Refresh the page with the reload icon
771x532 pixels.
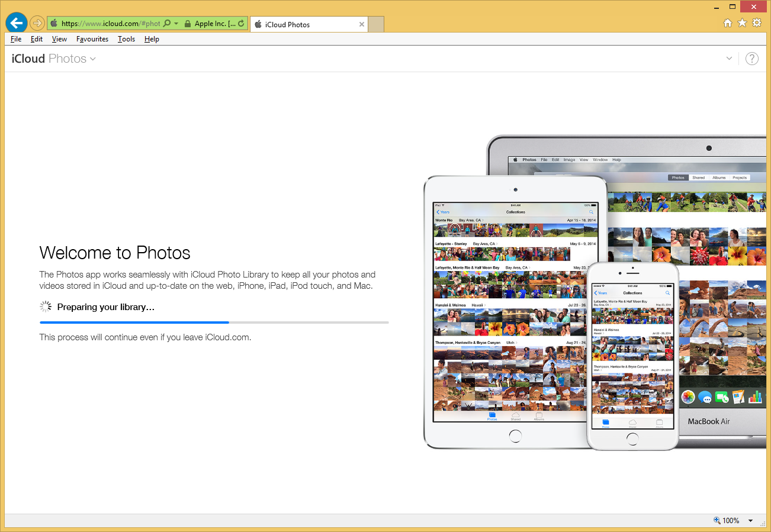[x=241, y=24]
